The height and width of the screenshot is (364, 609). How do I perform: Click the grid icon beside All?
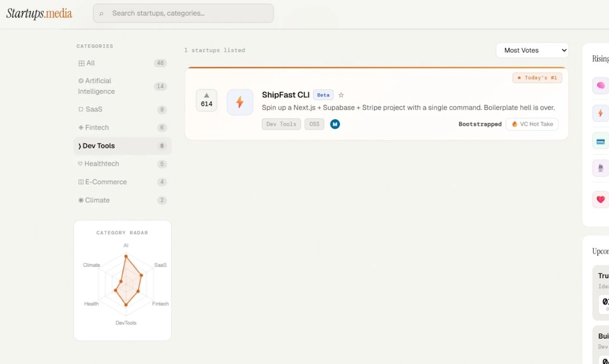[x=81, y=63]
